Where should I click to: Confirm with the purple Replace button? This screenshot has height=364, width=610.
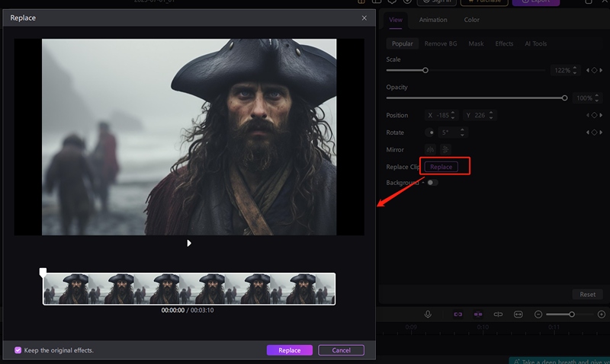point(290,350)
